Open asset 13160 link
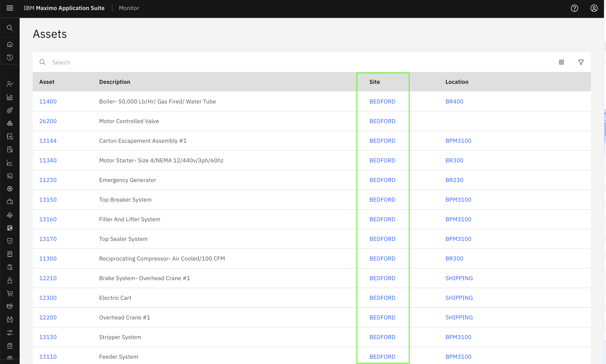 coord(48,219)
